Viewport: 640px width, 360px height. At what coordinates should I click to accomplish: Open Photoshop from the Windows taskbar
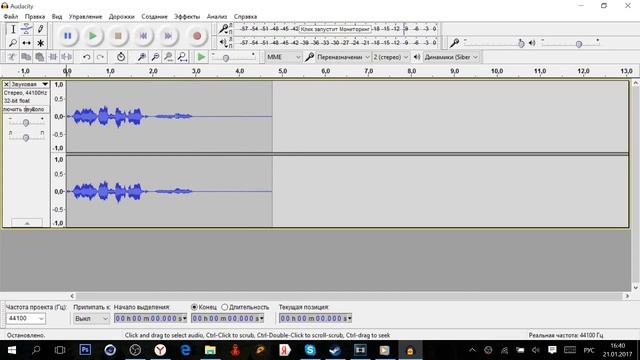tap(85, 350)
